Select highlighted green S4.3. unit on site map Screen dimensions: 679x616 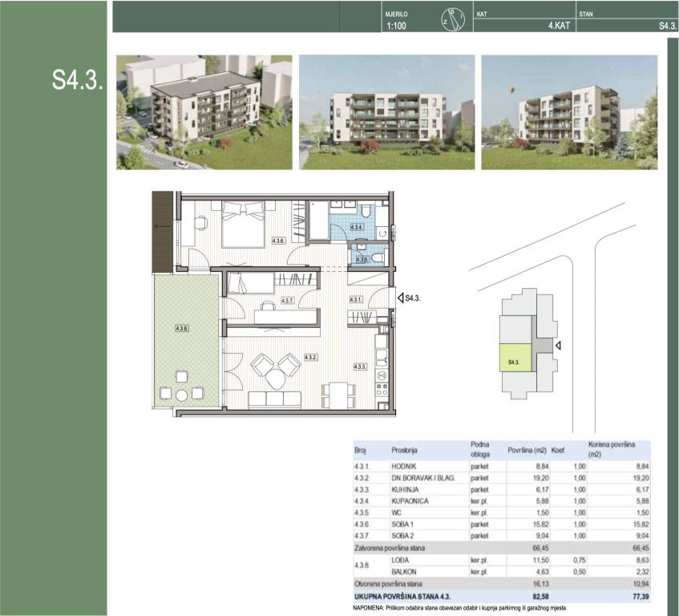point(514,361)
